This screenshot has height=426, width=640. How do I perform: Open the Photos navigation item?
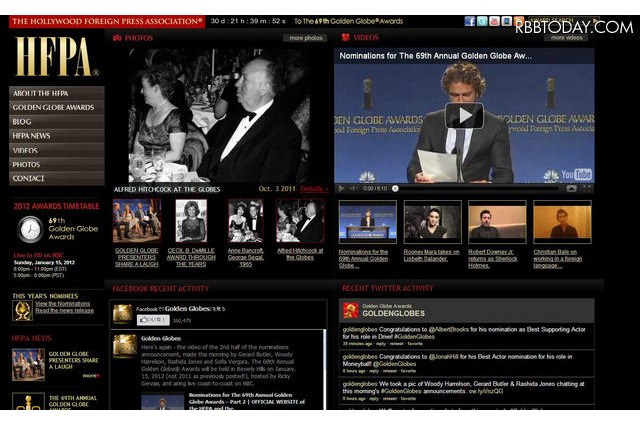(57, 164)
